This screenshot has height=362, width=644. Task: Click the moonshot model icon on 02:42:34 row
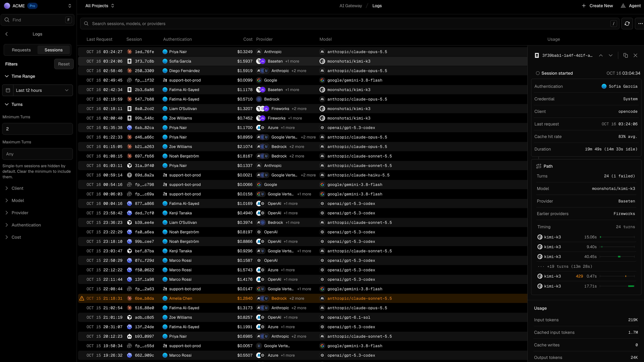click(x=322, y=90)
